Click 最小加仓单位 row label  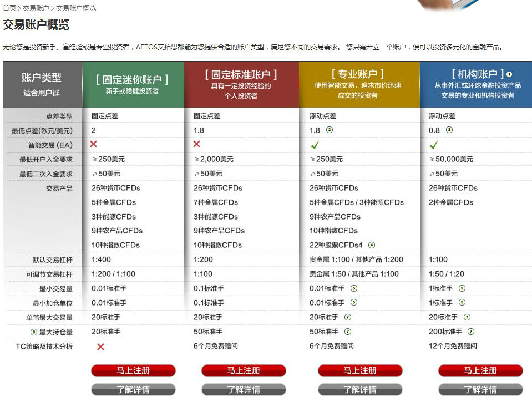point(52,303)
